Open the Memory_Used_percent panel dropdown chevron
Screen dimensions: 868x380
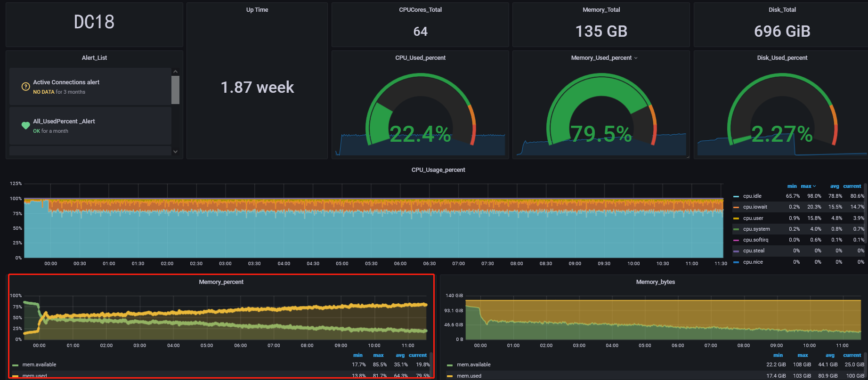coord(636,58)
